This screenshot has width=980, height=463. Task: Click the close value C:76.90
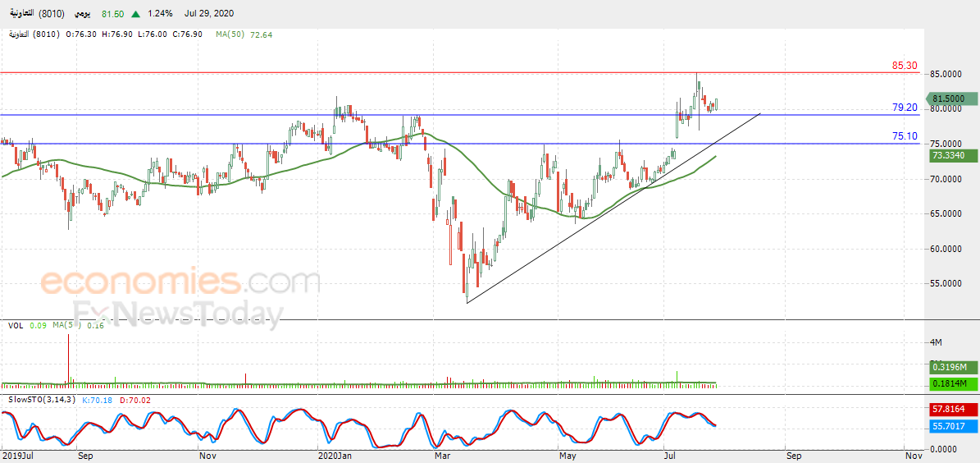[x=186, y=34]
